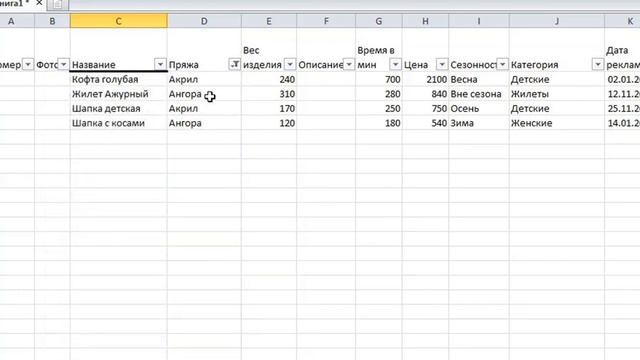Select column G header
The width and height of the screenshot is (640, 360).
coord(379,21)
